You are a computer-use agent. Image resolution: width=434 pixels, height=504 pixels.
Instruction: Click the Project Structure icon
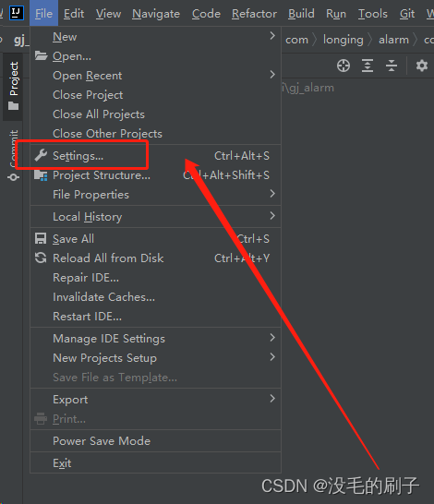41,175
